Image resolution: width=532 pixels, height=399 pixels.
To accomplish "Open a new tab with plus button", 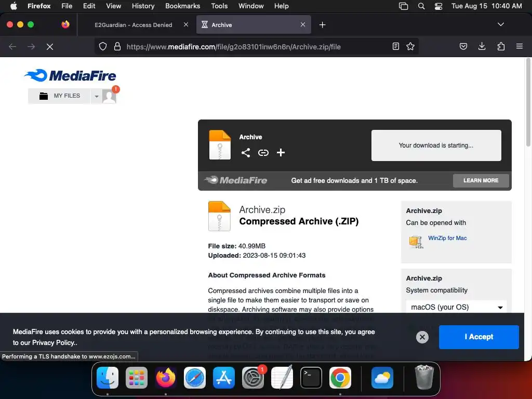I will click(322, 25).
